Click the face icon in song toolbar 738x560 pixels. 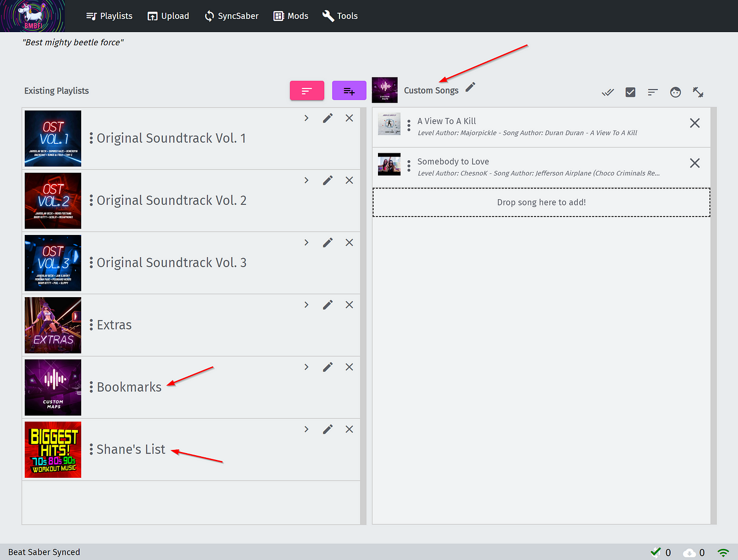click(x=675, y=92)
